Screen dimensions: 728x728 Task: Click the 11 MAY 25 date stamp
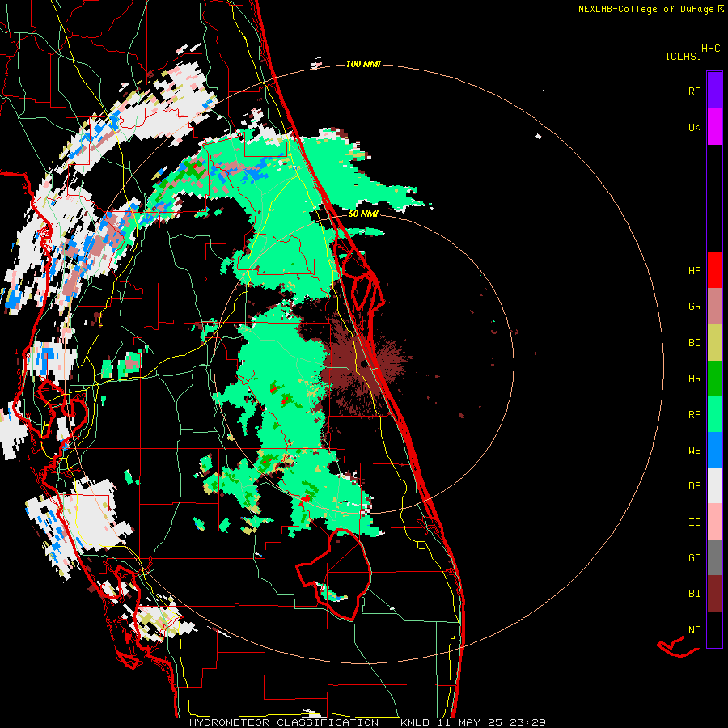[x=469, y=722]
